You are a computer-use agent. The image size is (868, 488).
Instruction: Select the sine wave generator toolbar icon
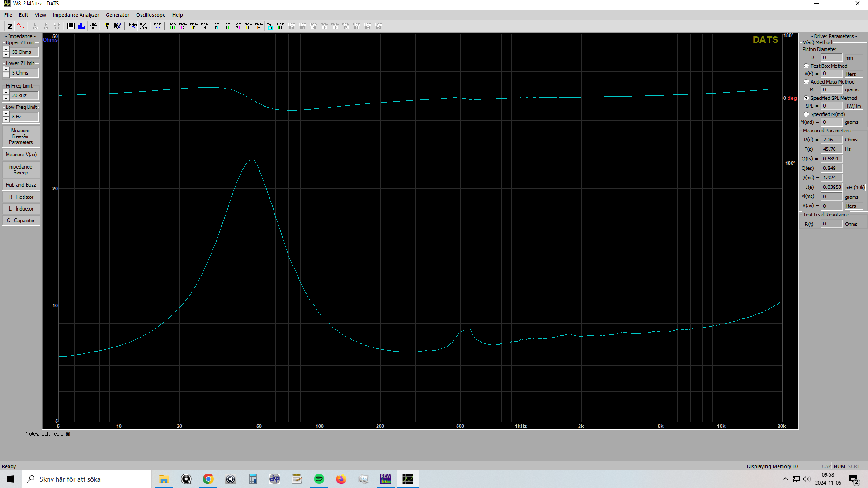pos(20,26)
